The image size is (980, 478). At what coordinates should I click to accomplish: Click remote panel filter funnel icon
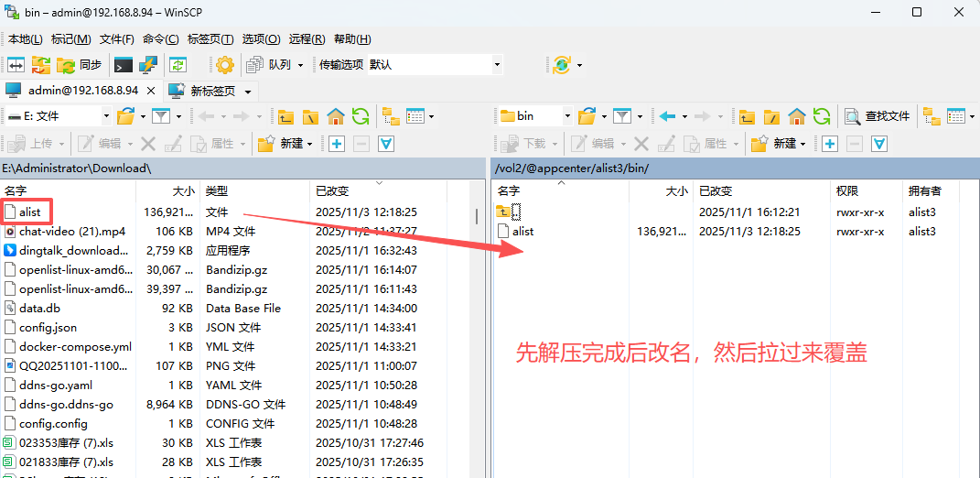(x=622, y=116)
